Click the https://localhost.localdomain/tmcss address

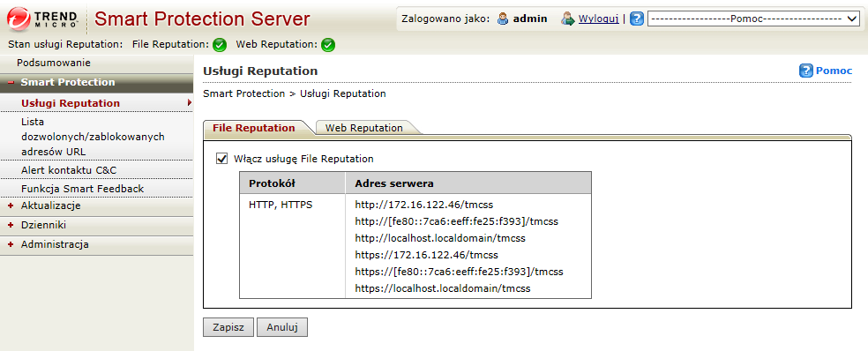(x=443, y=288)
